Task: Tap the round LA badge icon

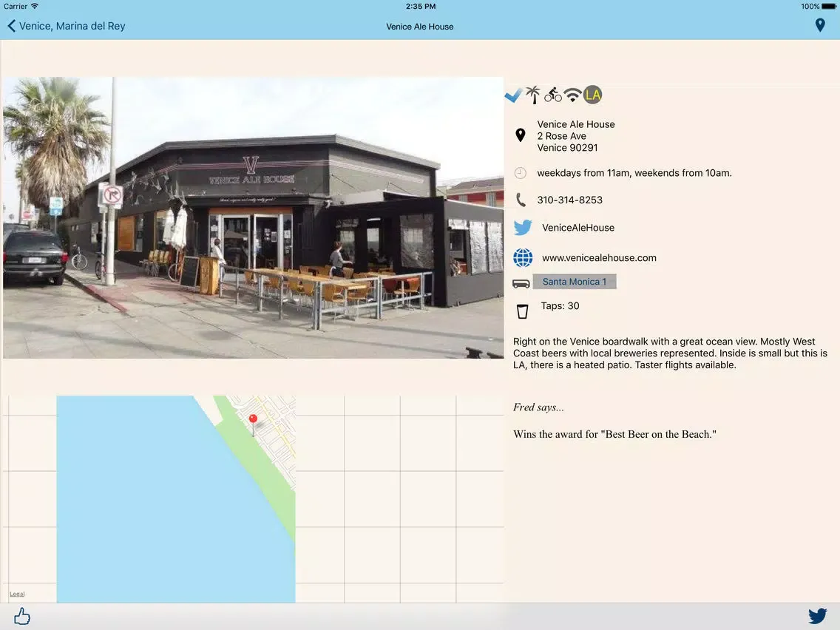Action: pyautogui.click(x=592, y=95)
